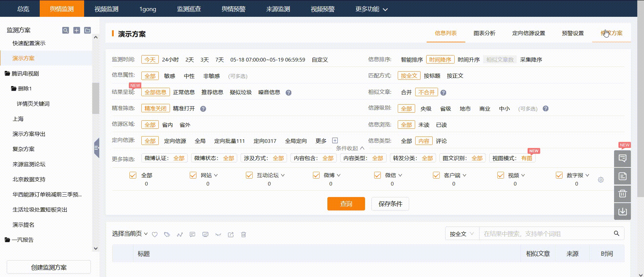
Task: Choose 自定义 monitoring time
Action: coord(320,60)
